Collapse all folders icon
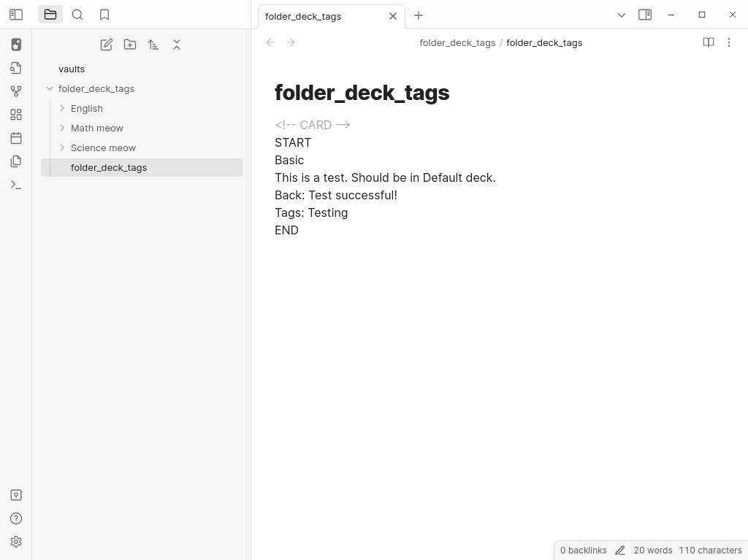Screen dimensions: 748x560 177,45
